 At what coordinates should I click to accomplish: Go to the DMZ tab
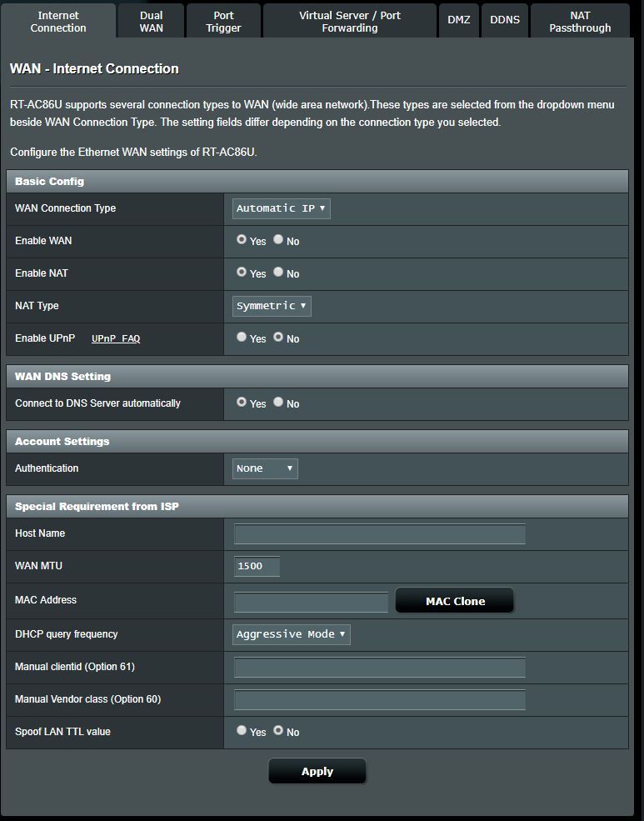click(x=459, y=20)
